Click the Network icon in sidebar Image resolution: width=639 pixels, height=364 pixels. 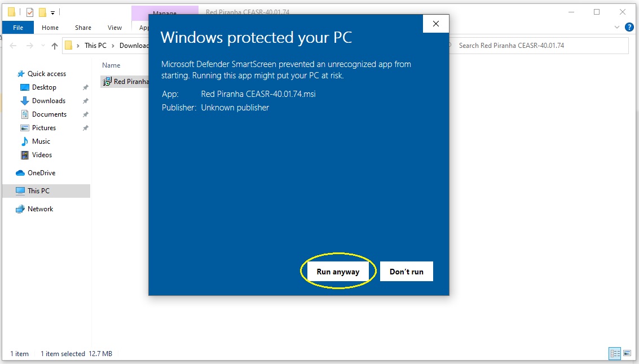(20, 209)
